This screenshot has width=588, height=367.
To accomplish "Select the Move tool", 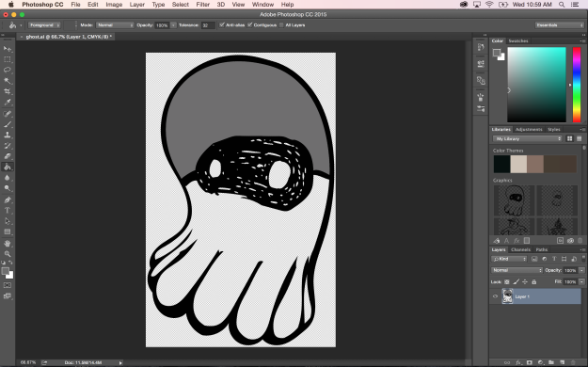I will (8, 49).
